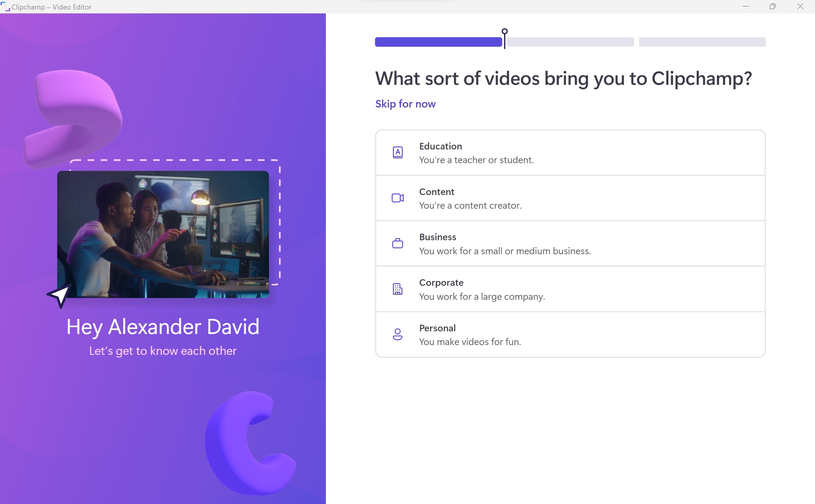This screenshot has width=815, height=504.
Task: Click "You work for a large company." text
Action: (x=482, y=297)
